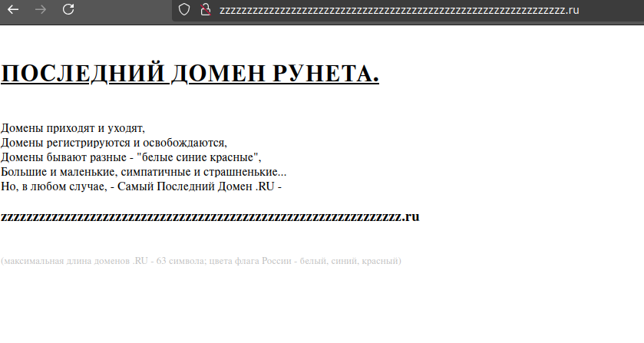Select the zzzz….ru URL in address bar

[x=399, y=10]
